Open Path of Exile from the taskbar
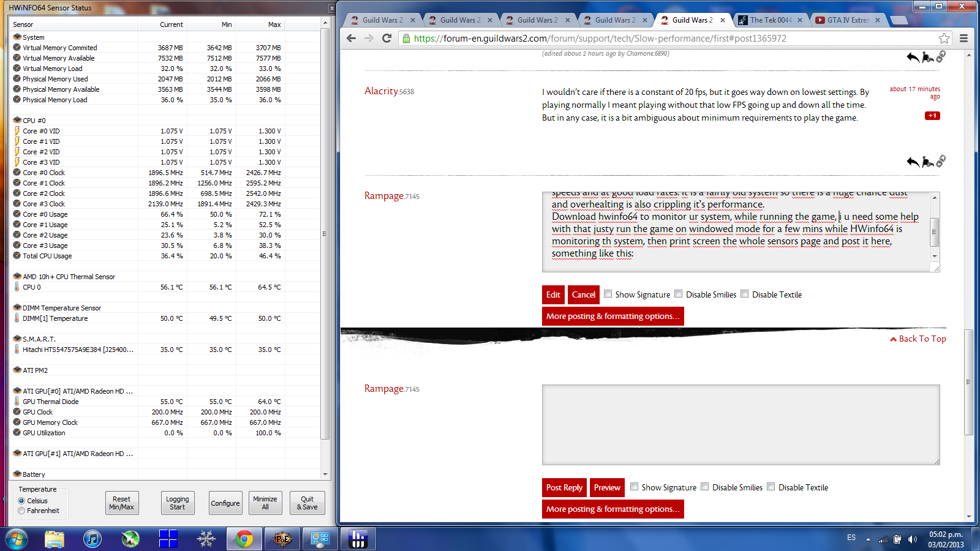The image size is (980, 551). click(282, 539)
